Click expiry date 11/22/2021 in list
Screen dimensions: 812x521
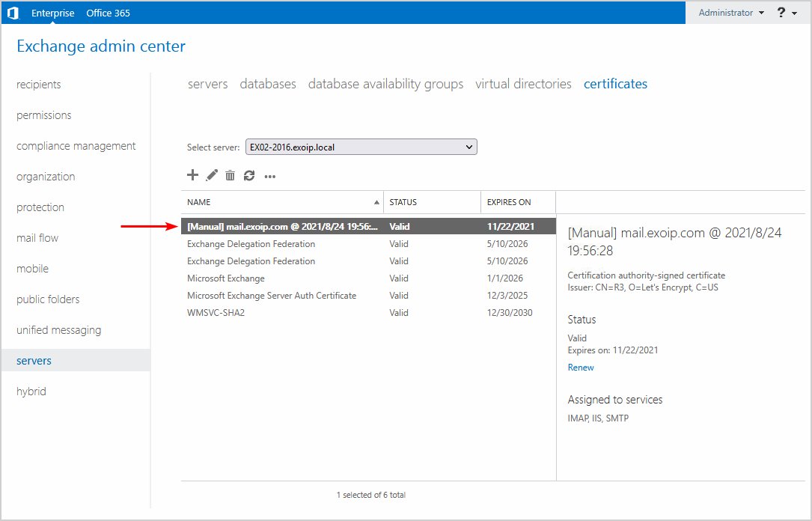click(510, 226)
